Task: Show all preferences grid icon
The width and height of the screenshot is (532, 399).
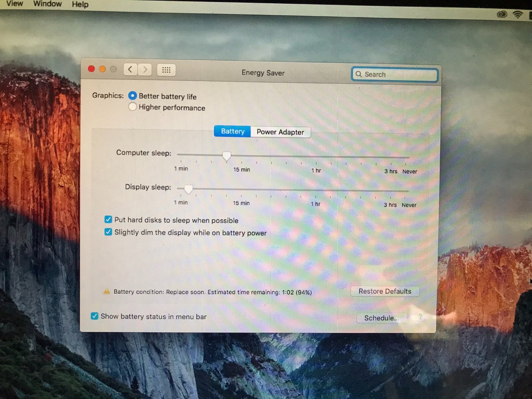Action: (x=166, y=70)
